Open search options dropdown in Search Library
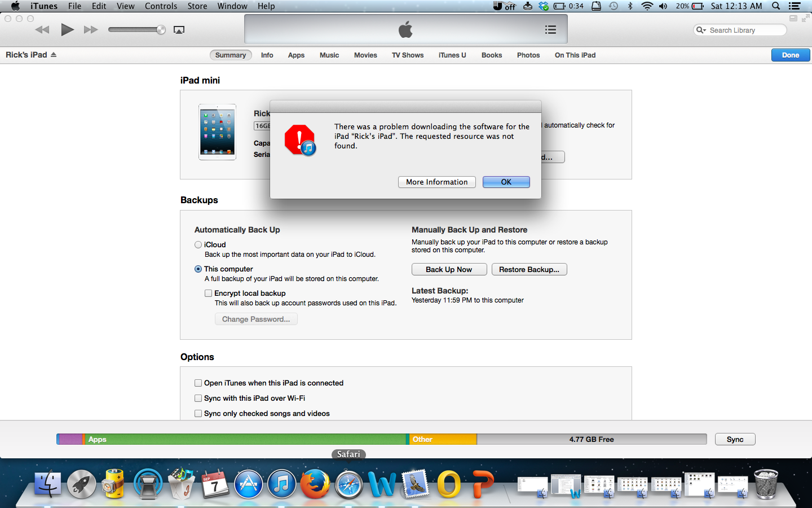The image size is (812, 508). coord(701,30)
